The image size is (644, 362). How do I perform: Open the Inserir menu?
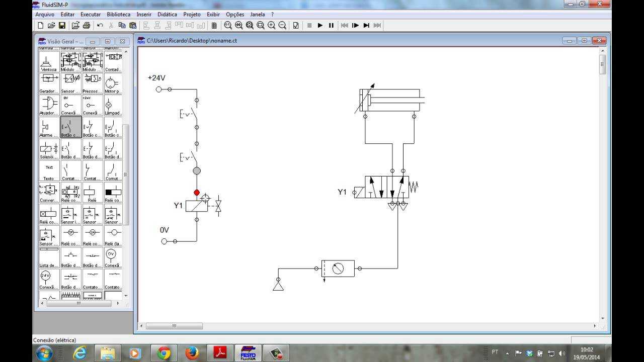tap(144, 15)
